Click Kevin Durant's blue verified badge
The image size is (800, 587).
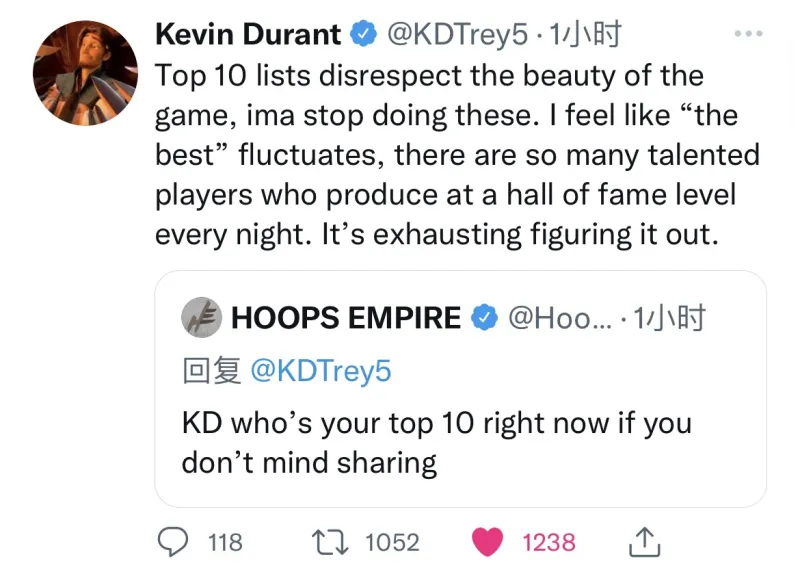click(x=361, y=35)
